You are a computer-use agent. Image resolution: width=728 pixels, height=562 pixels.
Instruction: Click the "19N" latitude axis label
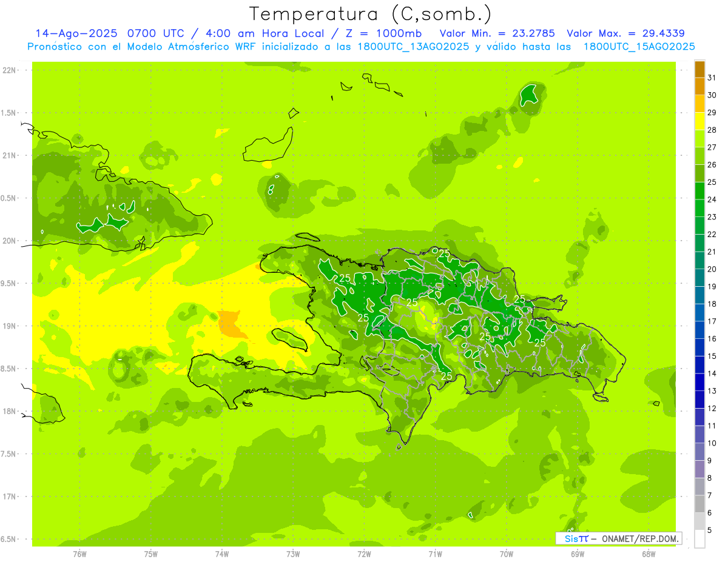click(9, 326)
